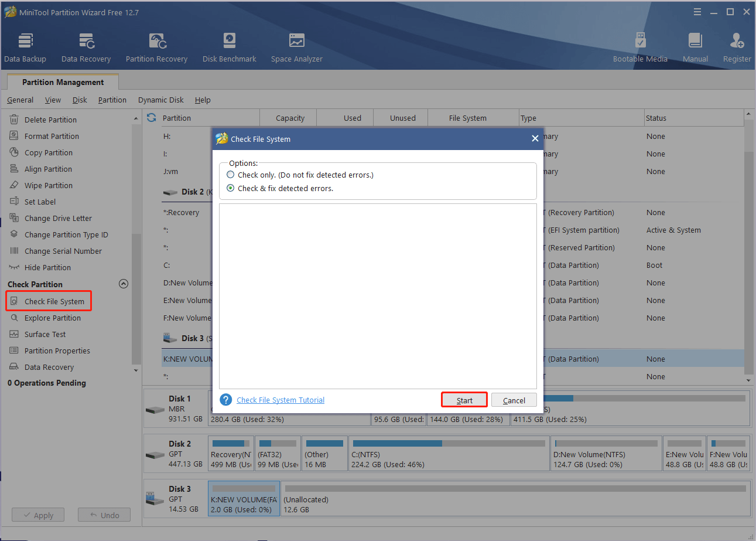
Task: Click the Register icon
Action: [x=737, y=48]
